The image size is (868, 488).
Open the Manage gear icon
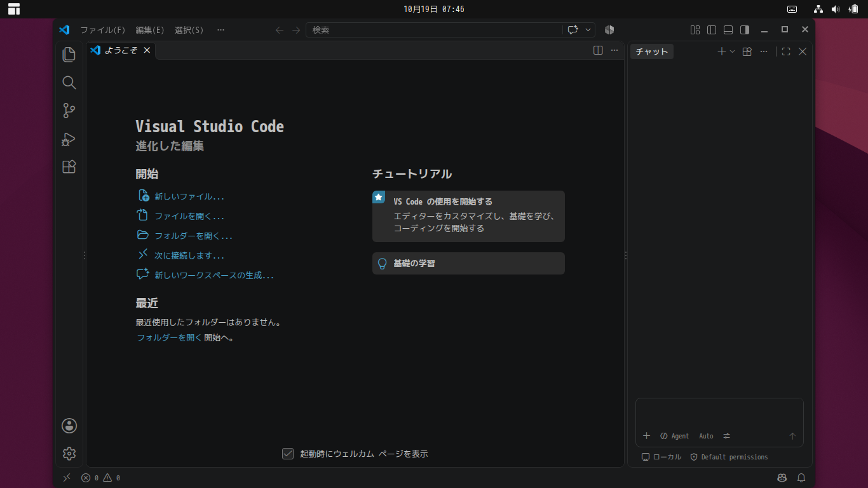[69, 454]
